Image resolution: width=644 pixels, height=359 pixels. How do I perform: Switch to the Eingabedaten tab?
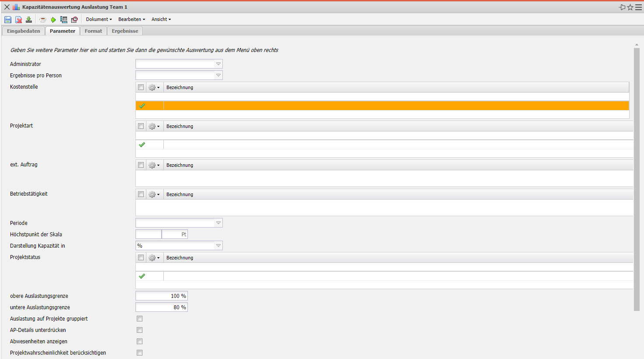click(x=24, y=31)
